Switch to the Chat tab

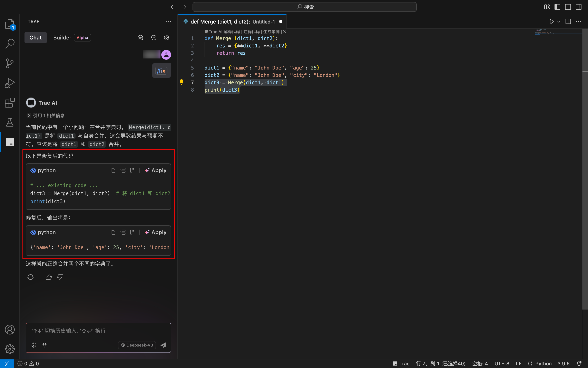tap(36, 38)
